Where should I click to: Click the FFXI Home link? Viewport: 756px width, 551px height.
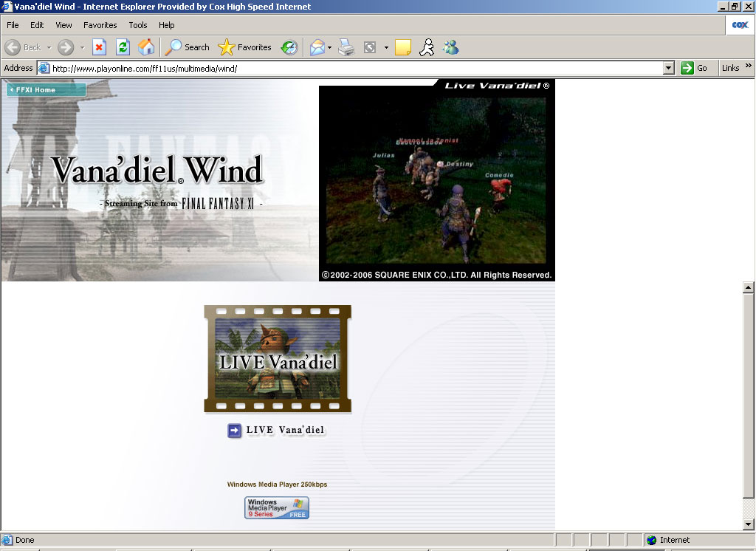point(46,90)
